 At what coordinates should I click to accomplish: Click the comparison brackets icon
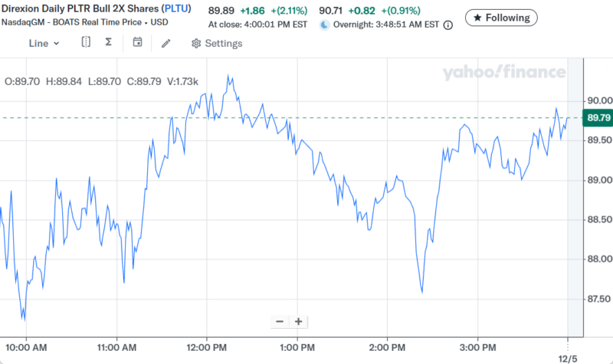click(x=86, y=42)
